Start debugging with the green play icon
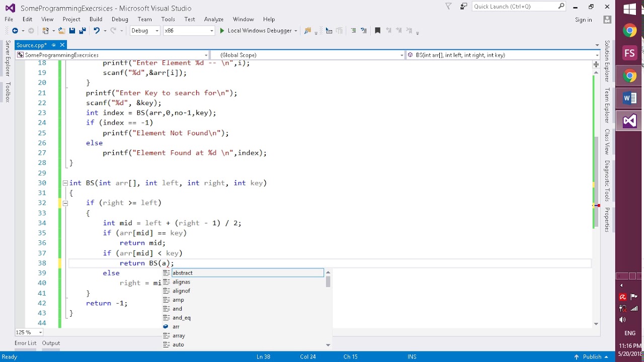 click(x=222, y=31)
